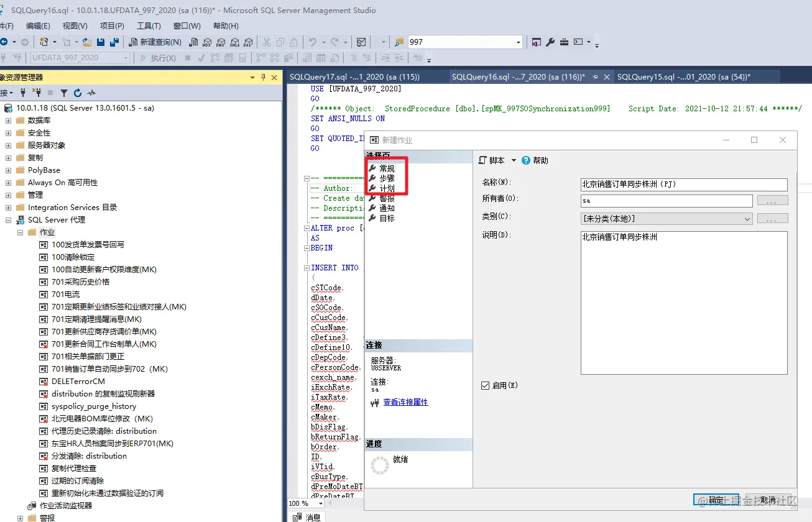Click the Open File folder icon

(x=87, y=42)
